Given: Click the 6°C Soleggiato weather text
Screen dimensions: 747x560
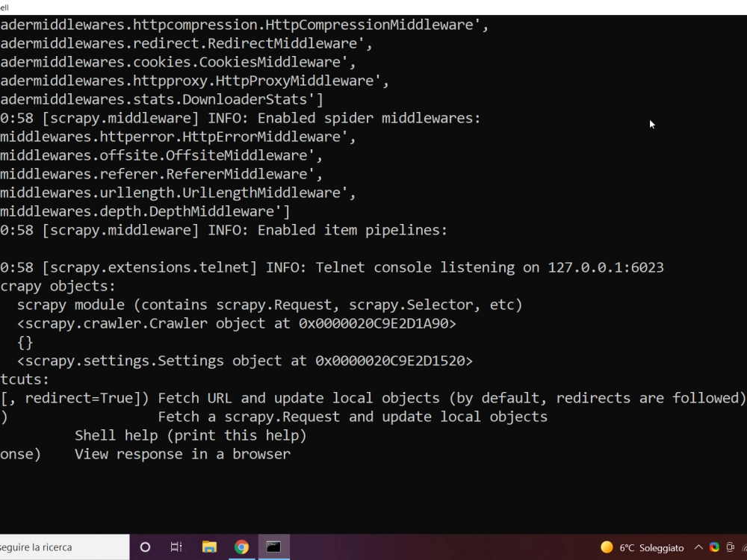Looking at the screenshot, I should click(x=651, y=547).
